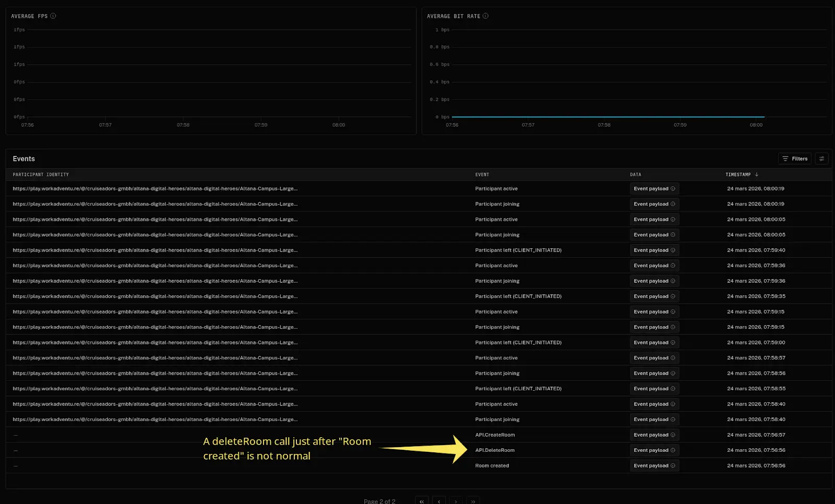Open Event payload for Participant left at 07:59:00
Viewport: 835px width, 504px height.
point(654,343)
